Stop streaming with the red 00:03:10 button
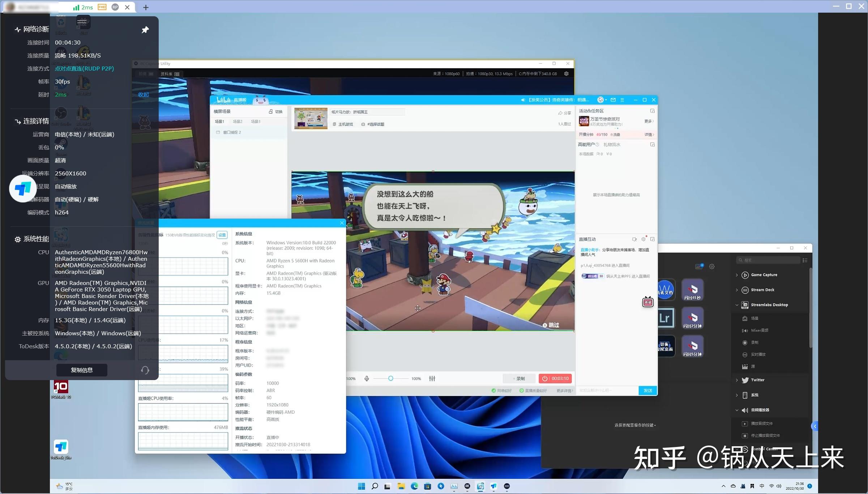 (x=555, y=379)
